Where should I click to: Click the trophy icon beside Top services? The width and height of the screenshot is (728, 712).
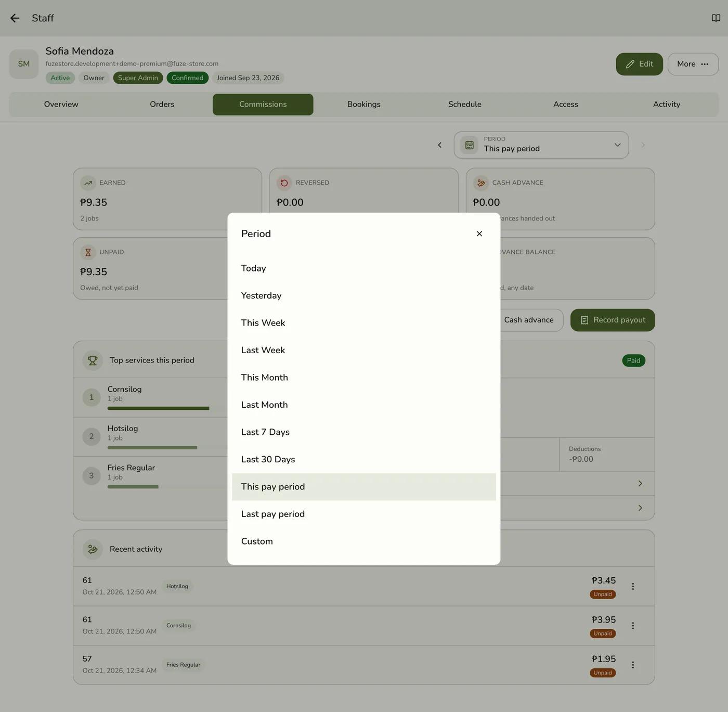coord(93,360)
